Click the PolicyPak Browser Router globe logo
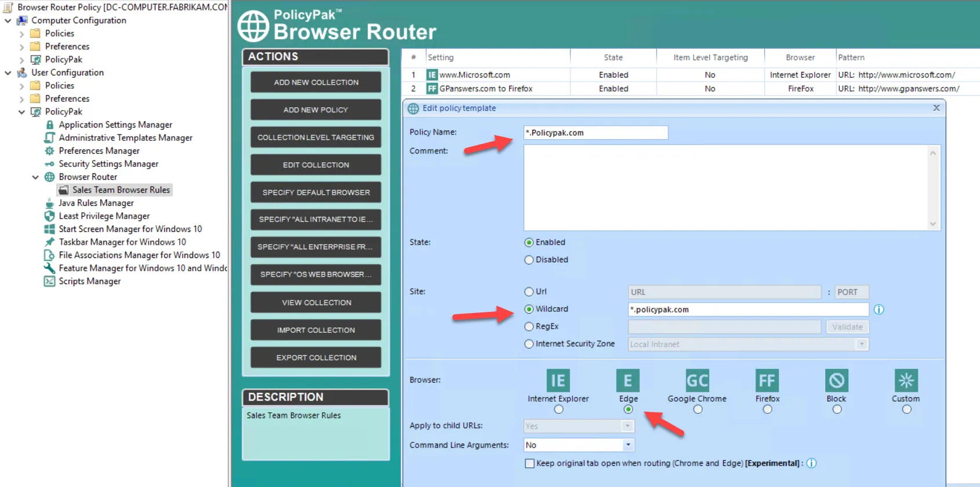Screen dimensions: 980x487 click(254, 26)
